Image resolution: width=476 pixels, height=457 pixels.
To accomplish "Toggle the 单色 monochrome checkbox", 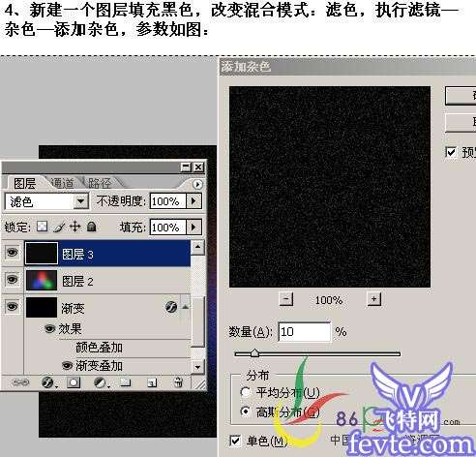I will click(x=235, y=441).
